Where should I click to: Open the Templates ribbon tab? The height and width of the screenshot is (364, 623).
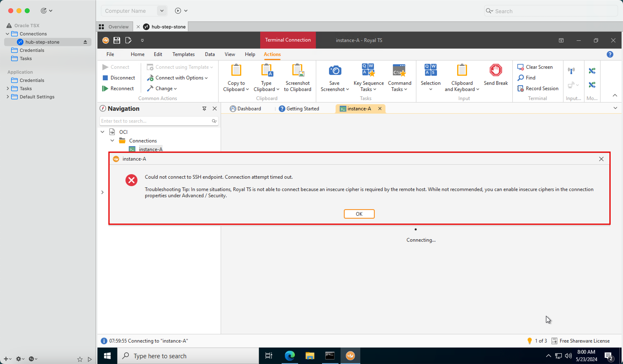tap(183, 54)
